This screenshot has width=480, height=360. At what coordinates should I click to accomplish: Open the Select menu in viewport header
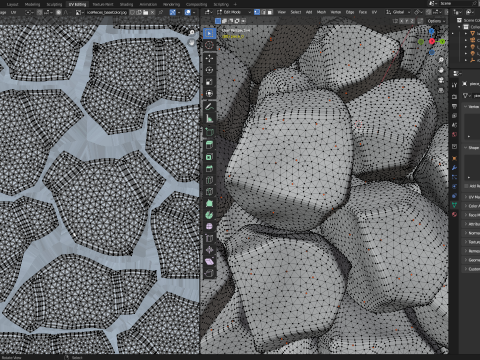(x=296, y=12)
